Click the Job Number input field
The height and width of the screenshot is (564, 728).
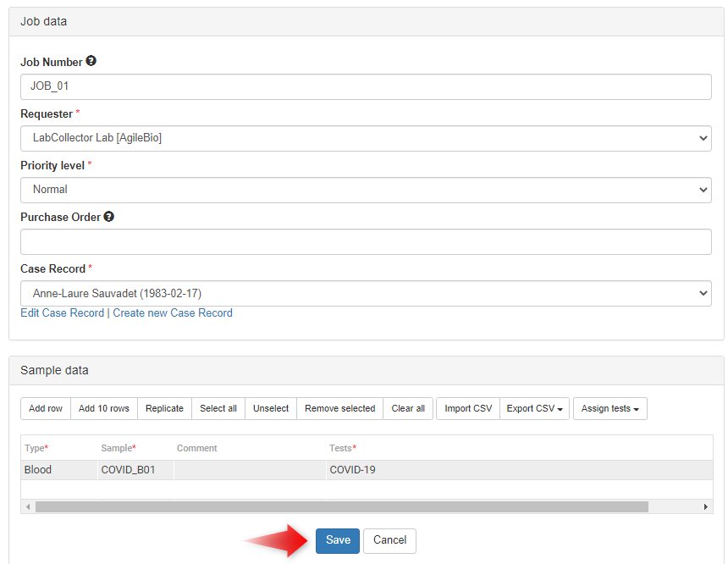pos(366,86)
